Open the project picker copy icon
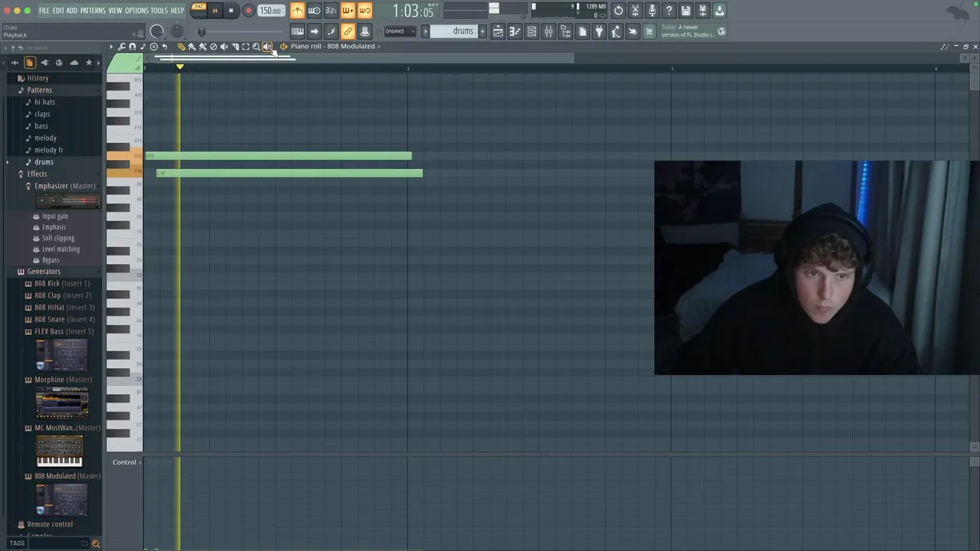 click(582, 31)
